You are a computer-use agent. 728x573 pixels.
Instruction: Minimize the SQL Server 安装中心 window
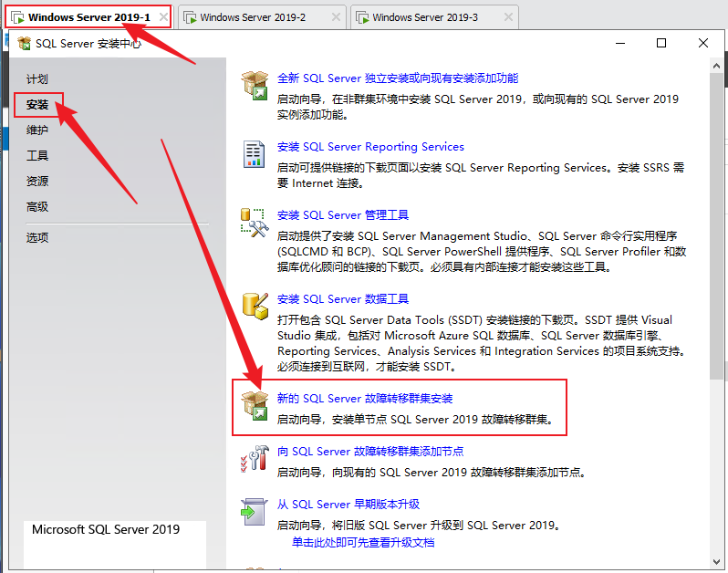tap(620, 43)
